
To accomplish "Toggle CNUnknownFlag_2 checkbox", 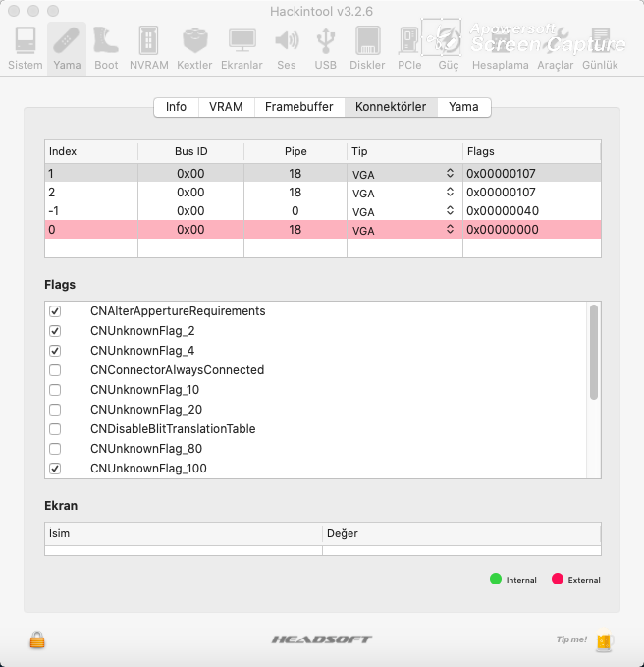I will 55,331.
